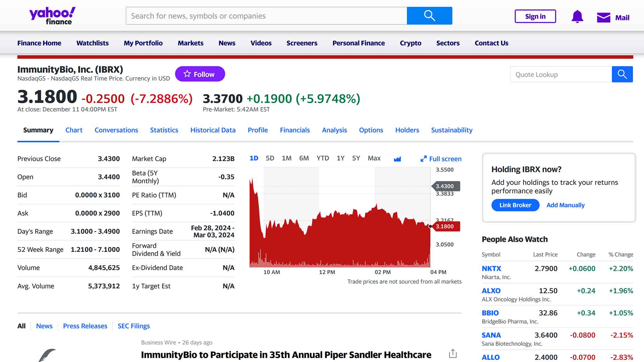Open Contact Us page
Screen dimensions: 644x362
click(x=491, y=43)
